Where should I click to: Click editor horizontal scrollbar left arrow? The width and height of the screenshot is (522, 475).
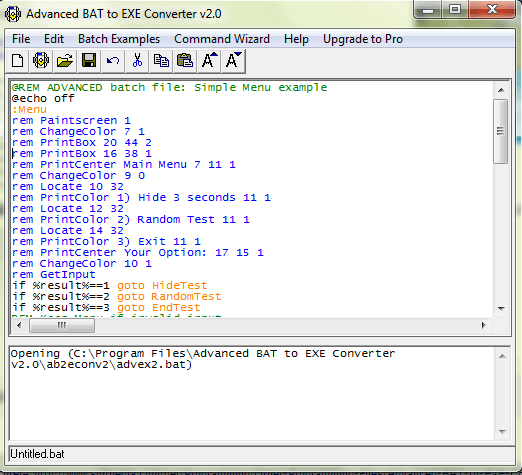pos(19,325)
